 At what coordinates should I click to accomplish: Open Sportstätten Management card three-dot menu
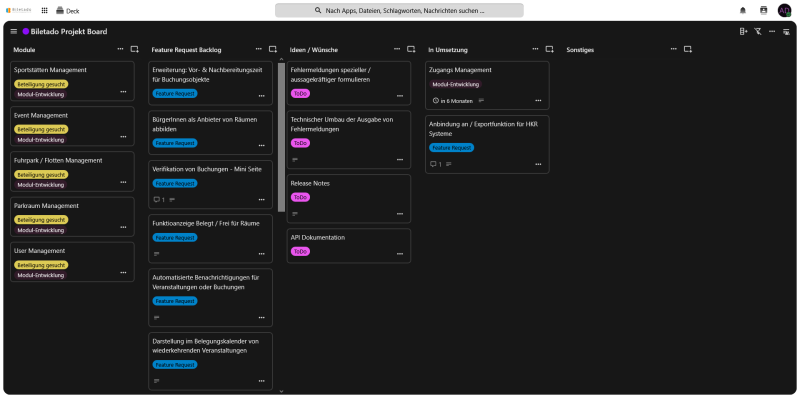pos(123,92)
